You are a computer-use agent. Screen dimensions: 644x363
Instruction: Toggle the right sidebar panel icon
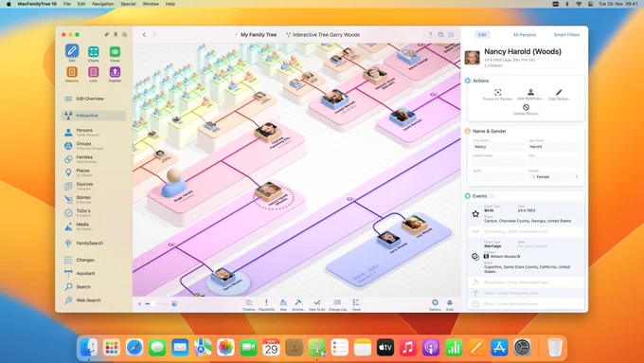click(x=451, y=34)
